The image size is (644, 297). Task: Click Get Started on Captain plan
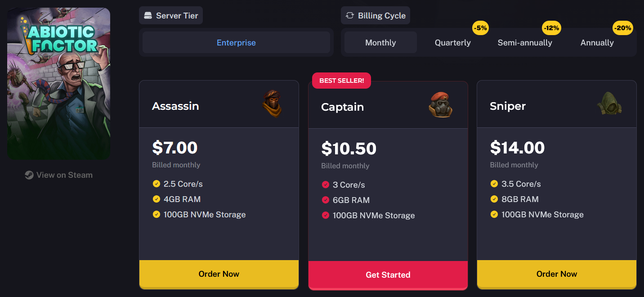pyautogui.click(x=388, y=275)
